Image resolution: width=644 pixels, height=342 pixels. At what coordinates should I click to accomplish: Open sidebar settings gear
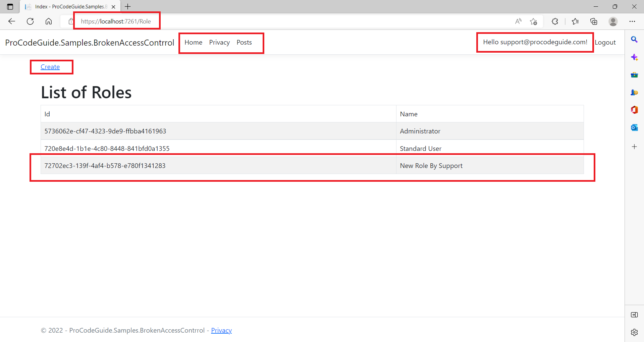point(635,332)
